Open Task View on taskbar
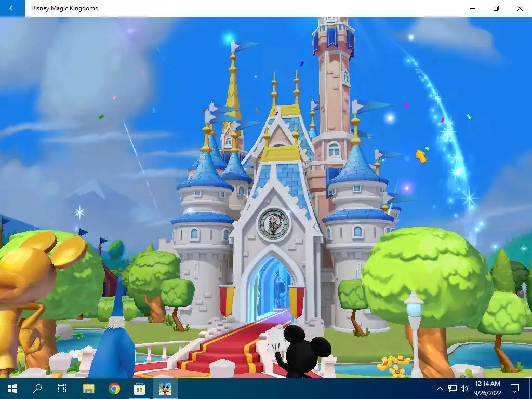Screen dimensions: 532x399 pyautogui.click(x=62, y=389)
